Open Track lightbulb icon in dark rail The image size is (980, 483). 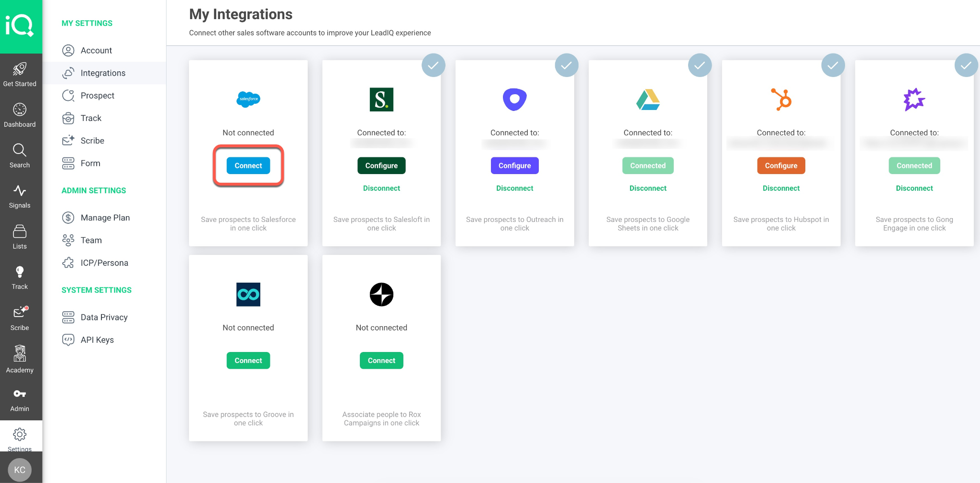click(20, 272)
